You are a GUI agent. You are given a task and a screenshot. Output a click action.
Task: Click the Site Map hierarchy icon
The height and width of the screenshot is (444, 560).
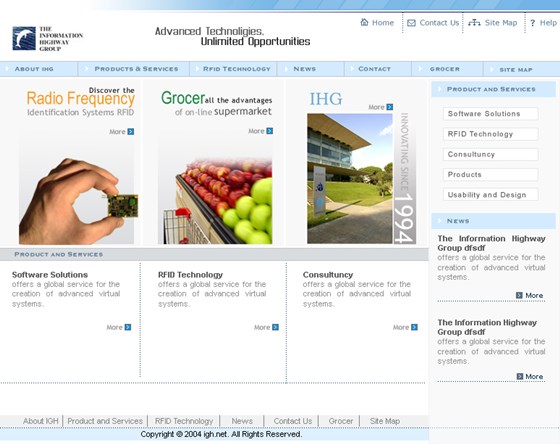tap(474, 23)
